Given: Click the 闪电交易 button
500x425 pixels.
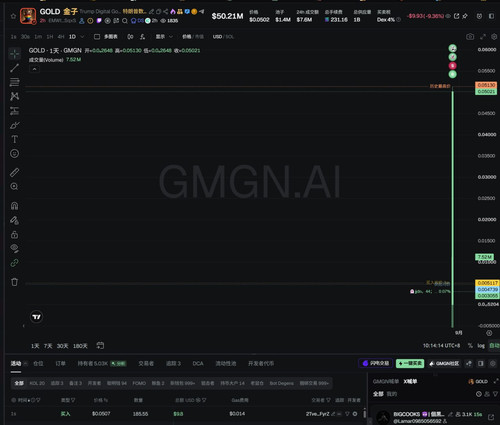Looking at the screenshot, I should 376,363.
